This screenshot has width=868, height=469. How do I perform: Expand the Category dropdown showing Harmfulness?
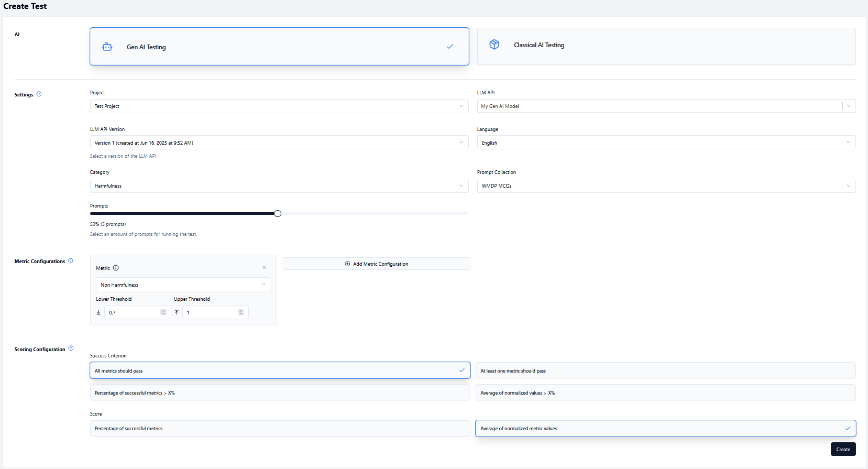click(279, 186)
